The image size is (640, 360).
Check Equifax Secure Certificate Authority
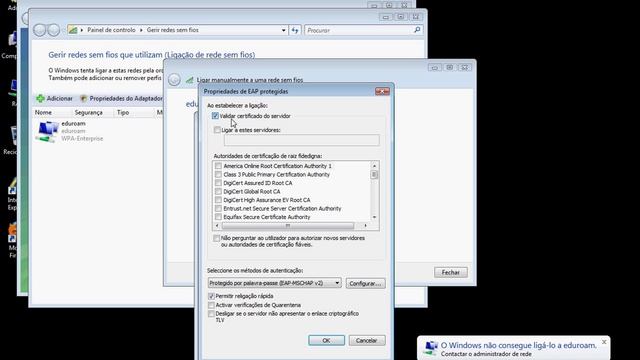(x=218, y=217)
